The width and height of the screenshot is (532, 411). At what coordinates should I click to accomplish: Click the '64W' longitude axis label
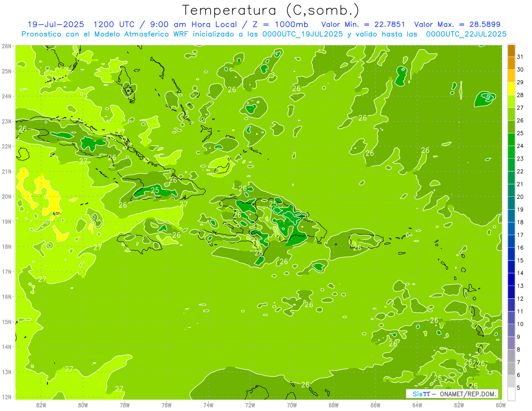pos(417,405)
